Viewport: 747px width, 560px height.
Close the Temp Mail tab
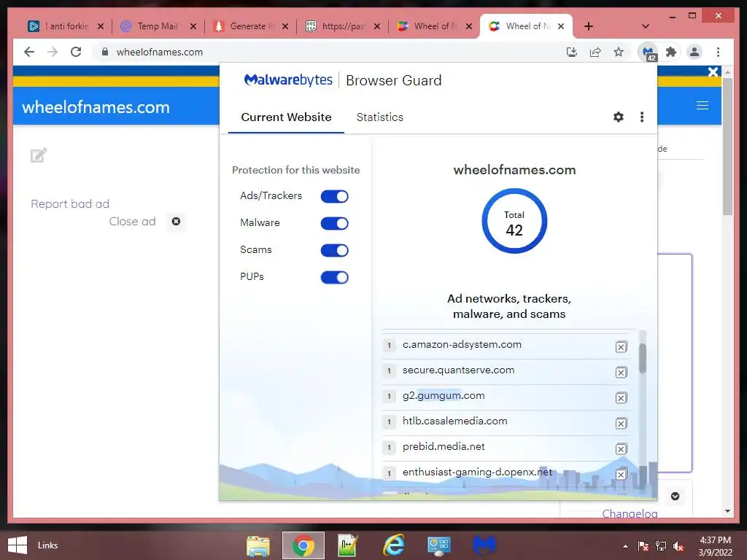(x=193, y=26)
